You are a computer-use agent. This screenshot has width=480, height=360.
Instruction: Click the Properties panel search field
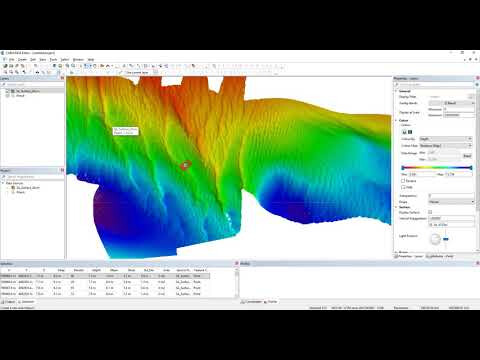(433, 85)
